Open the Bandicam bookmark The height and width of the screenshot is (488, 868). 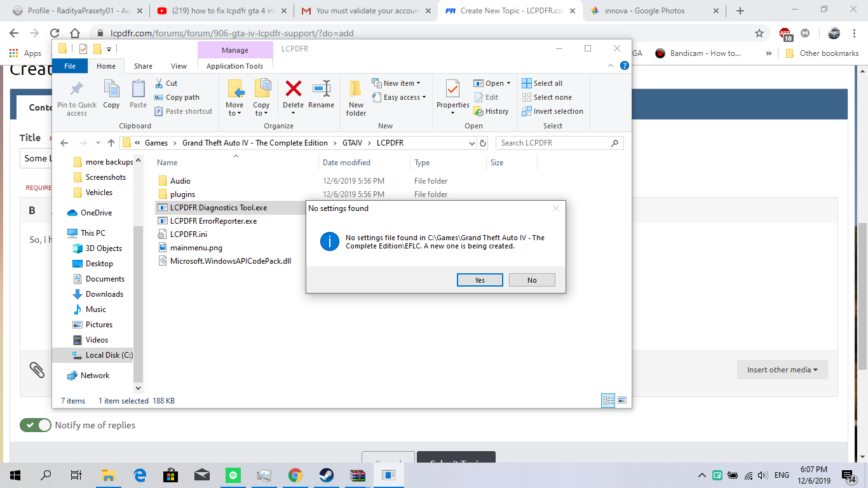pos(698,53)
